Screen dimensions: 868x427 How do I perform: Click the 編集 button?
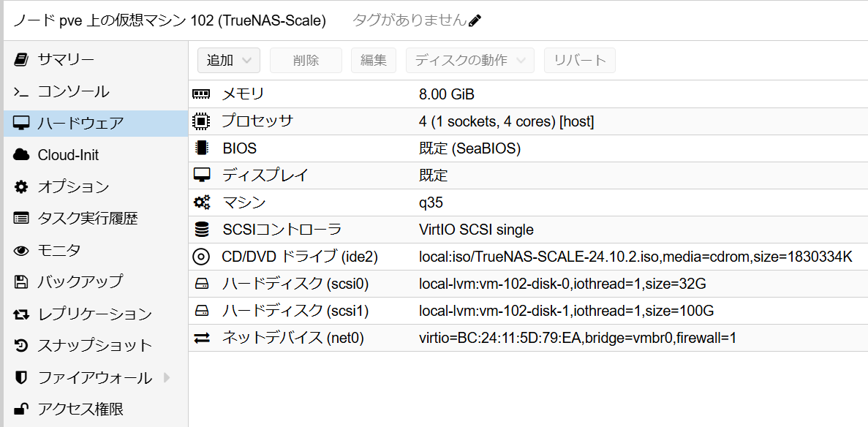[x=374, y=61]
